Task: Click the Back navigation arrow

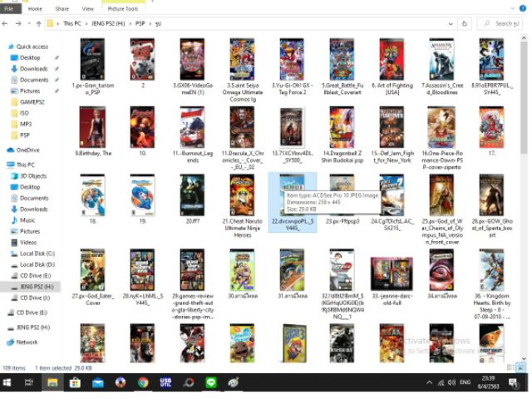Action: pyautogui.click(x=7, y=24)
